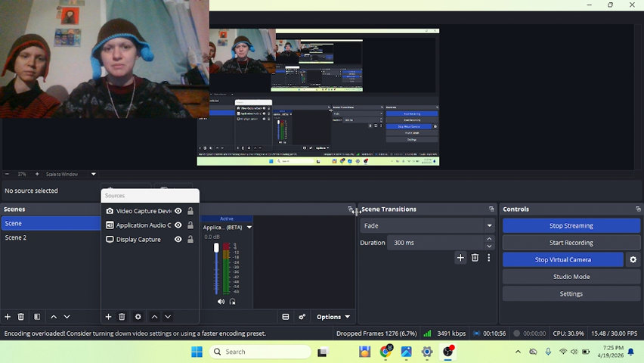Zoom out the preview with the minus icon
The height and width of the screenshot is (363, 644).
(7, 174)
